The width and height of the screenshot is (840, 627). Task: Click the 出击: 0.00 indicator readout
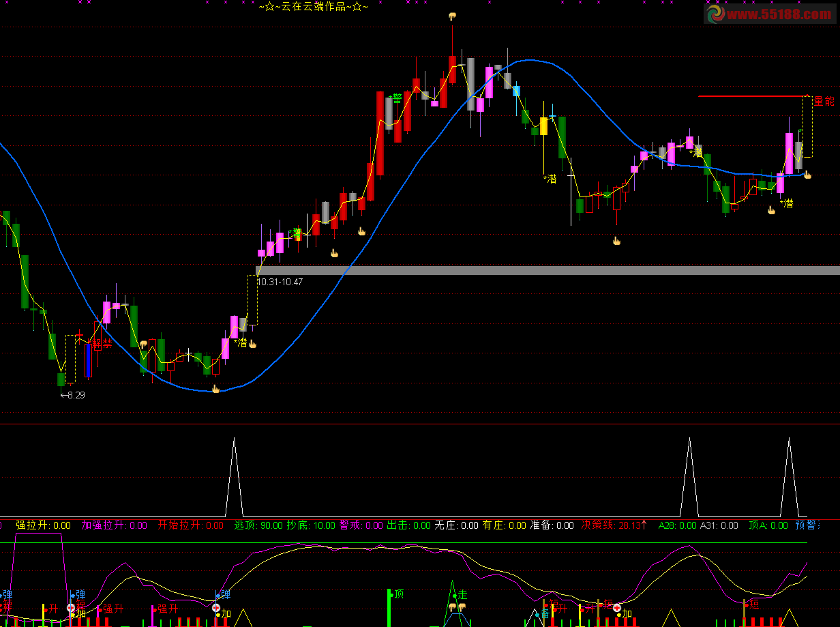409,525
